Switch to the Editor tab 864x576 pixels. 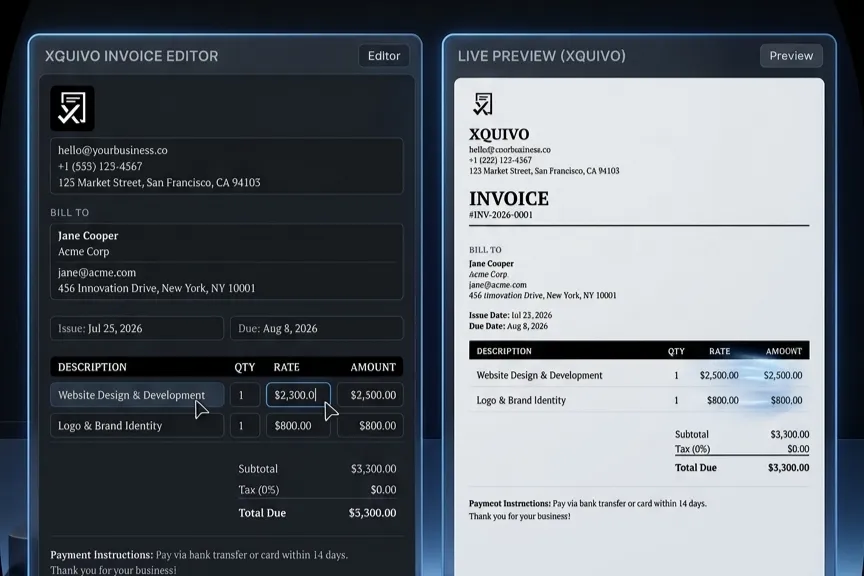point(384,56)
